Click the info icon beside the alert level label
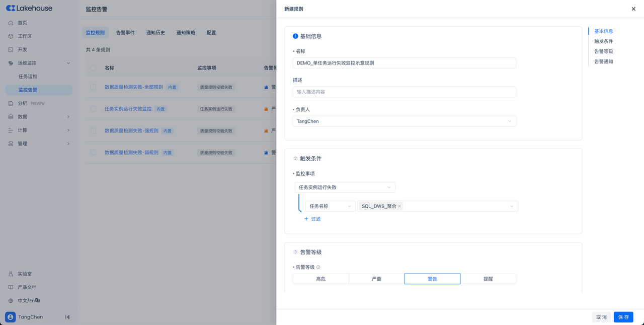This screenshot has width=644, height=325. pos(318,267)
